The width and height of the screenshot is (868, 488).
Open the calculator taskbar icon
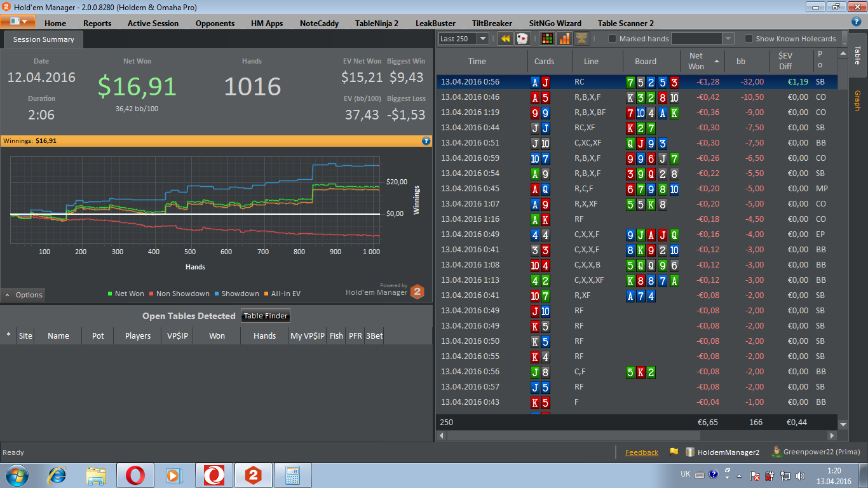pyautogui.click(x=293, y=475)
